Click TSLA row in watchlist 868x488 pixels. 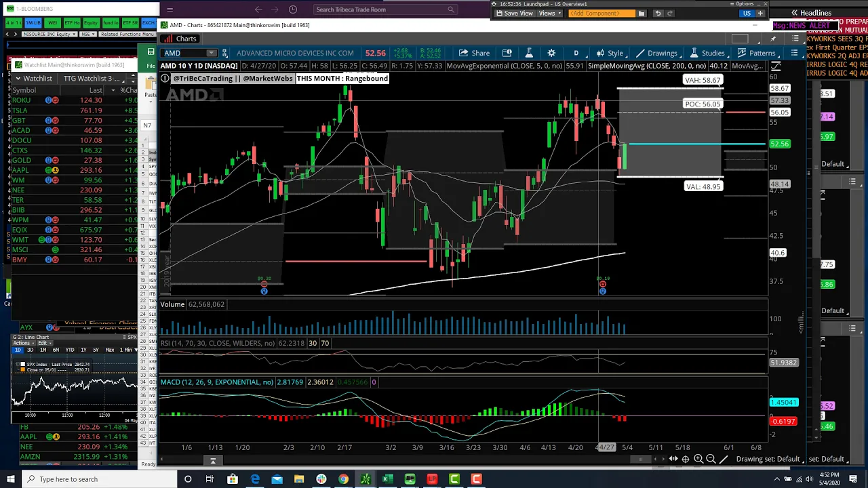coord(73,110)
